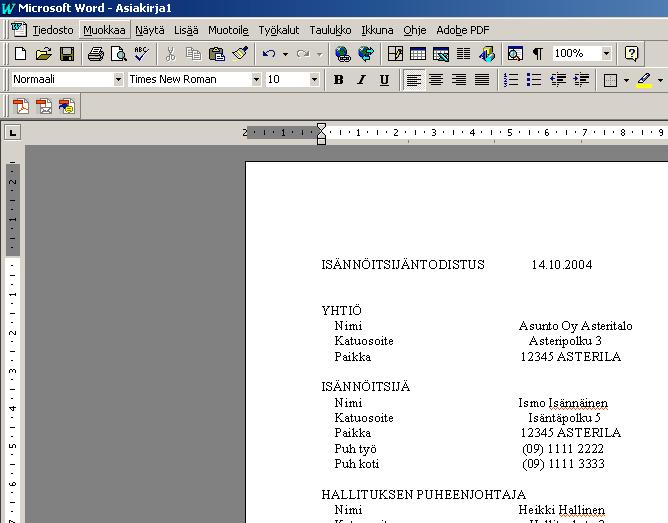Apply outside border button
This screenshot has width=668, height=523.
coord(610,80)
